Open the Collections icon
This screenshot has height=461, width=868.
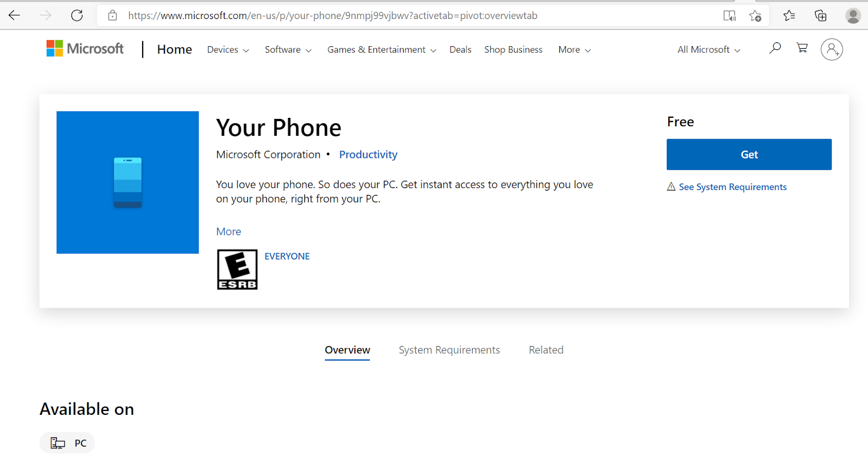(821, 16)
